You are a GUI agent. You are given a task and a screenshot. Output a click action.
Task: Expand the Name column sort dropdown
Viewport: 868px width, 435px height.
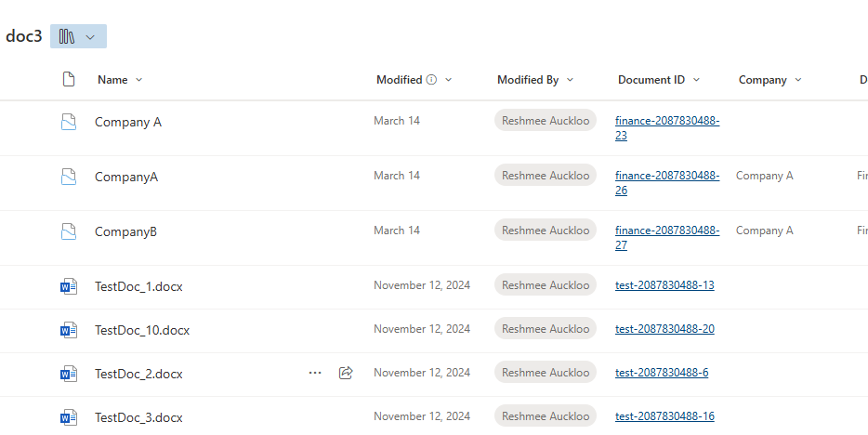tap(139, 80)
